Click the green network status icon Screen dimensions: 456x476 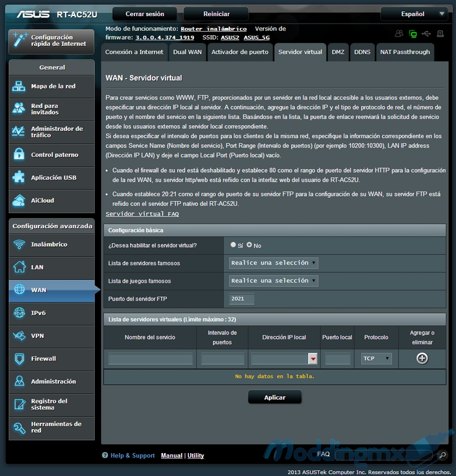tap(413, 33)
